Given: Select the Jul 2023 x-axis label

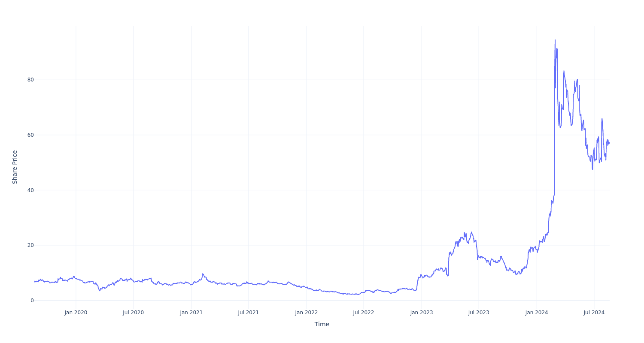Looking at the screenshot, I should [478, 313].
